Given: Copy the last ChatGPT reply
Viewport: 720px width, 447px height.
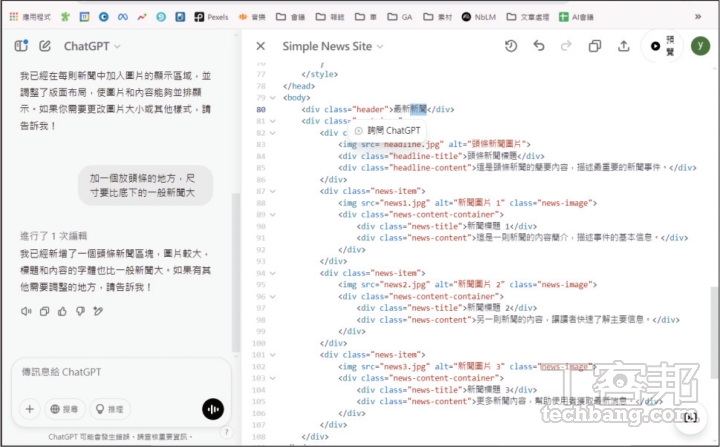Looking at the screenshot, I should point(45,311).
